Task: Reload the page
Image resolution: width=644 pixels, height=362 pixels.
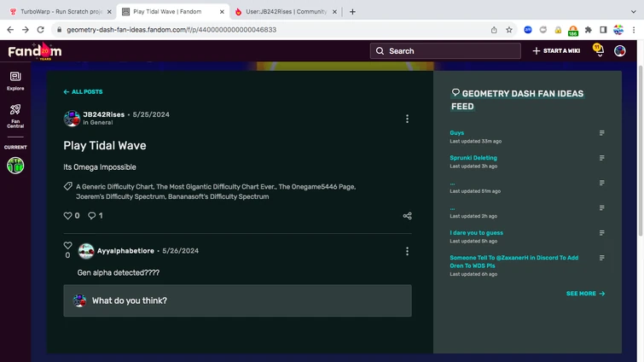Action: click(x=40, y=30)
